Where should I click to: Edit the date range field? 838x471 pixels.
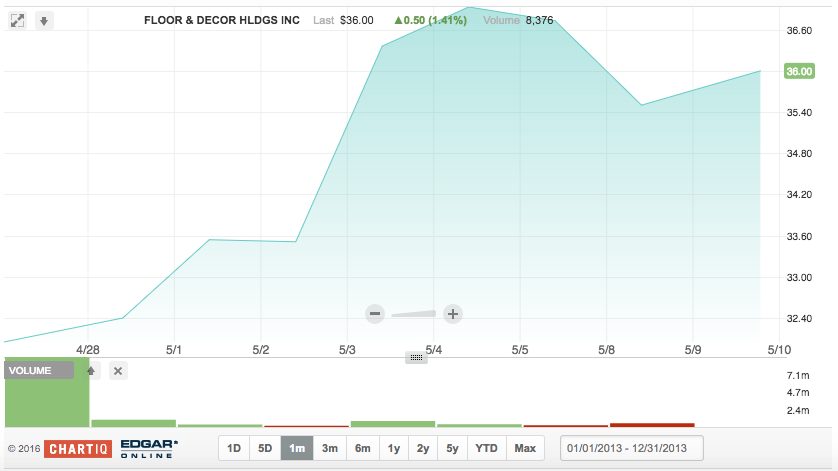coord(632,448)
